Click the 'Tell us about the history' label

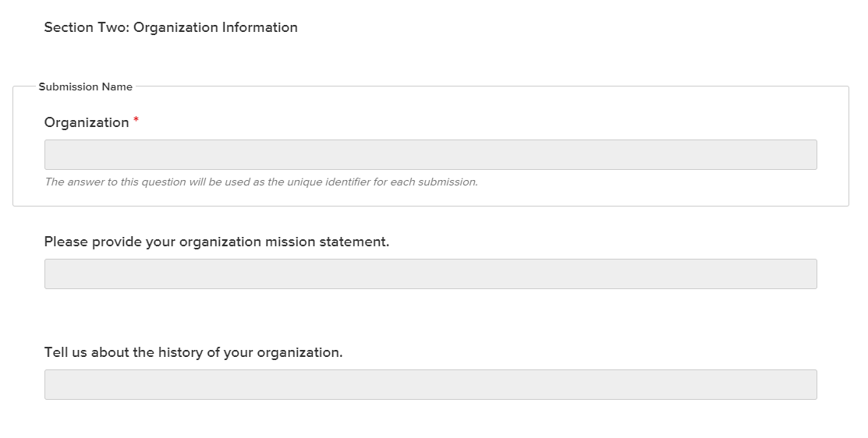(x=193, y=352)
